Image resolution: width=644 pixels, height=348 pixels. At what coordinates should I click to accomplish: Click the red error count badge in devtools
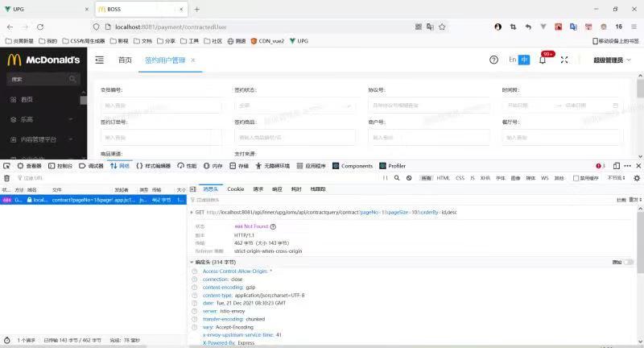click(600, 166)
